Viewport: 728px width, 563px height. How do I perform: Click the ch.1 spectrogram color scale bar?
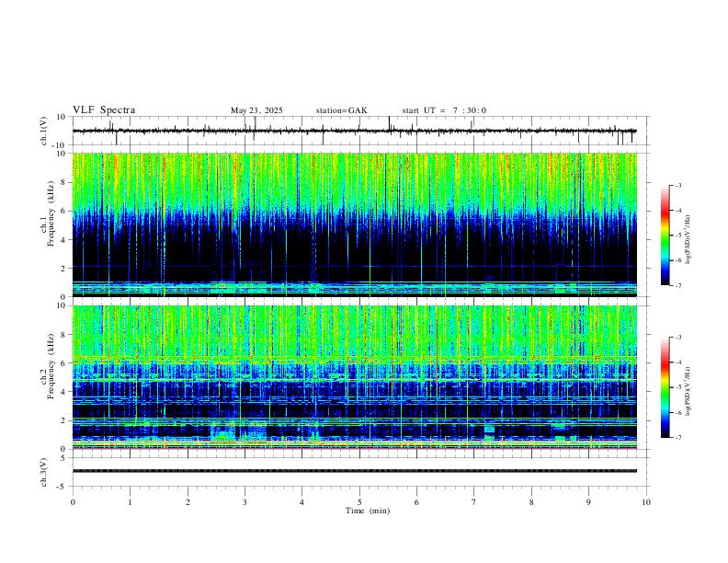[665, 236]
